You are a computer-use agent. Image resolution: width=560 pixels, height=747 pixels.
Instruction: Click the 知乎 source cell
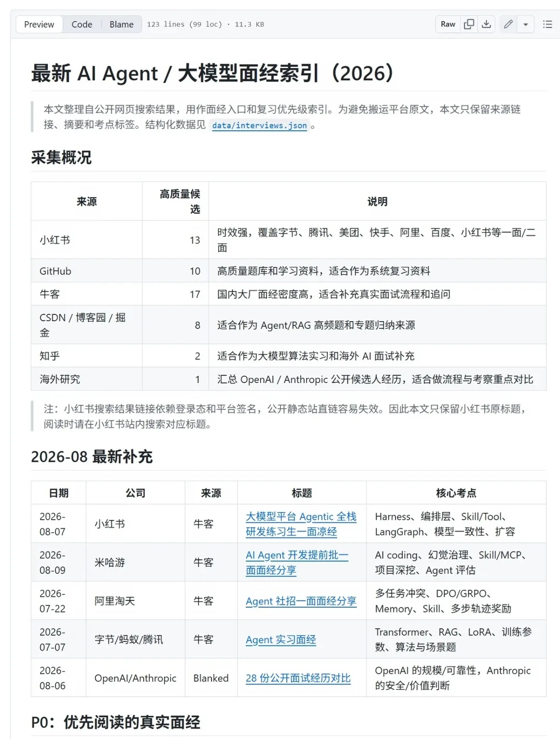[87, 356]
